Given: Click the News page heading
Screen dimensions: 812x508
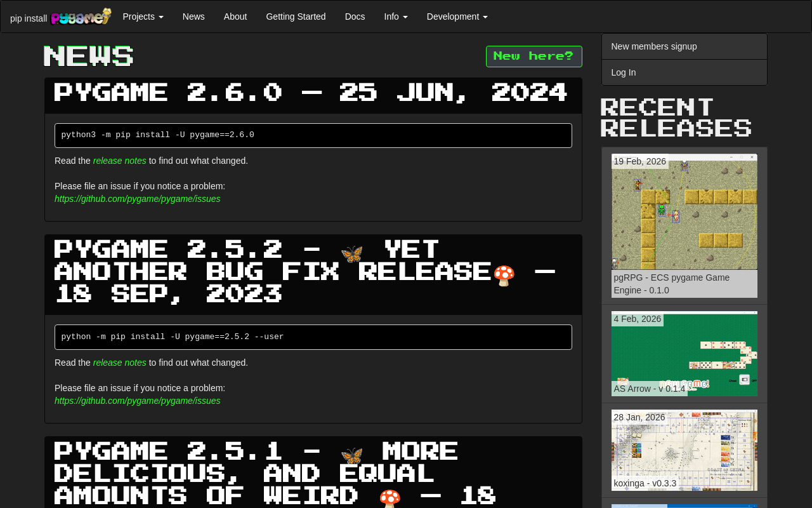Looking at the screenshot, I should (x=89, y=56).
